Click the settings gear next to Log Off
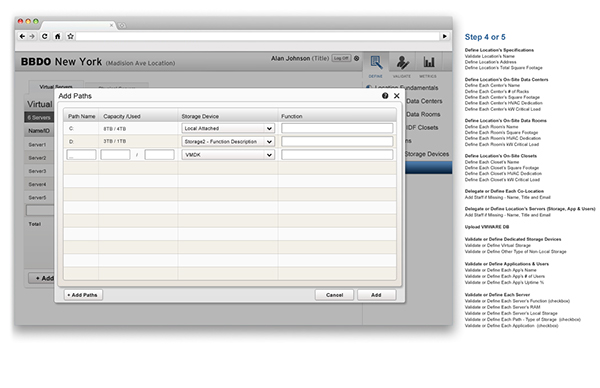600x388 pixels. click(357, 58)
